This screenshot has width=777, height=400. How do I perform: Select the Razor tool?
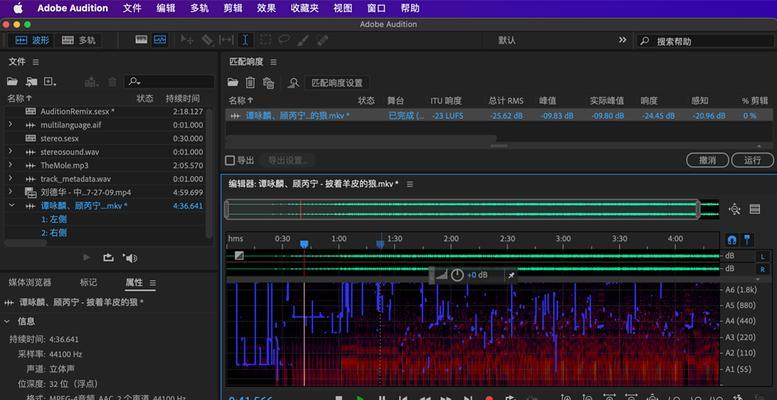coord(207,41)
